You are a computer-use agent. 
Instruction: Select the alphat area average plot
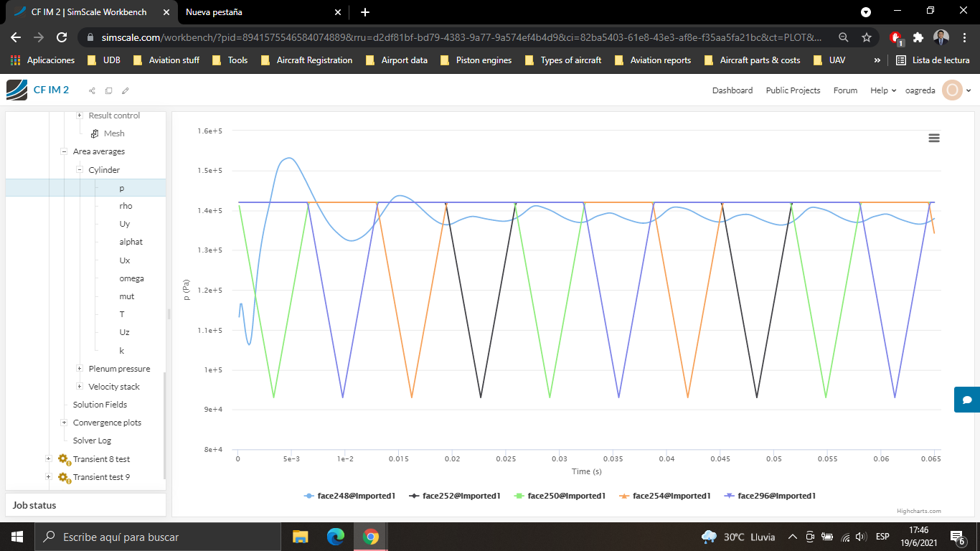pos(131,242)
